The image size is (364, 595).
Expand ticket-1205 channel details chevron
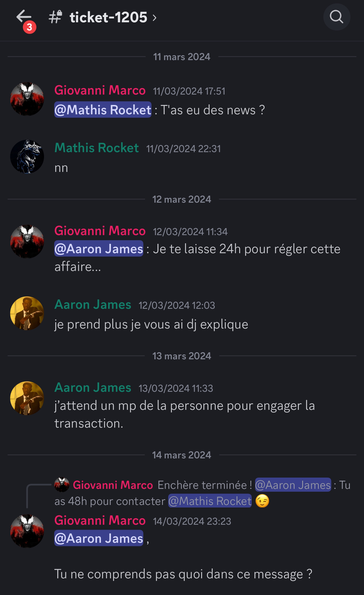point(154,18)
